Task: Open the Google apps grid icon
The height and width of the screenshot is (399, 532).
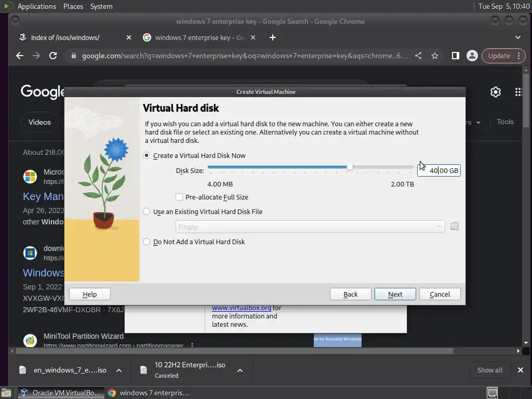Action: 518,91
